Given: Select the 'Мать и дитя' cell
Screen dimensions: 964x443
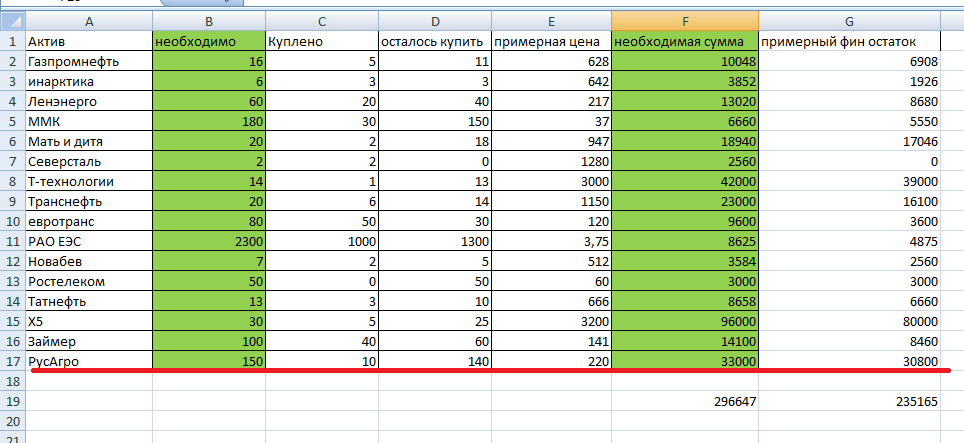Looking at the screenshot, I should (x=89, y=141).
